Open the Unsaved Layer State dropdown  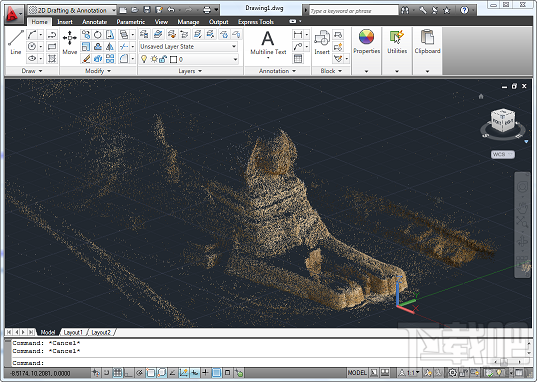point(188,47)
